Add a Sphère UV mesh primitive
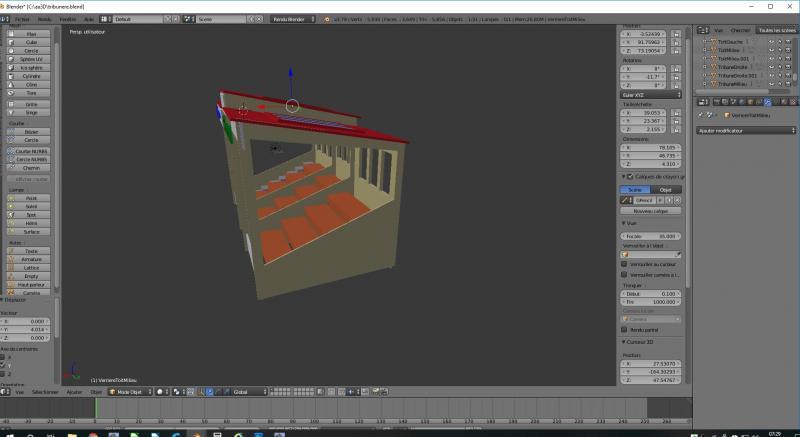800x437 pixels. tap(31, 57)
